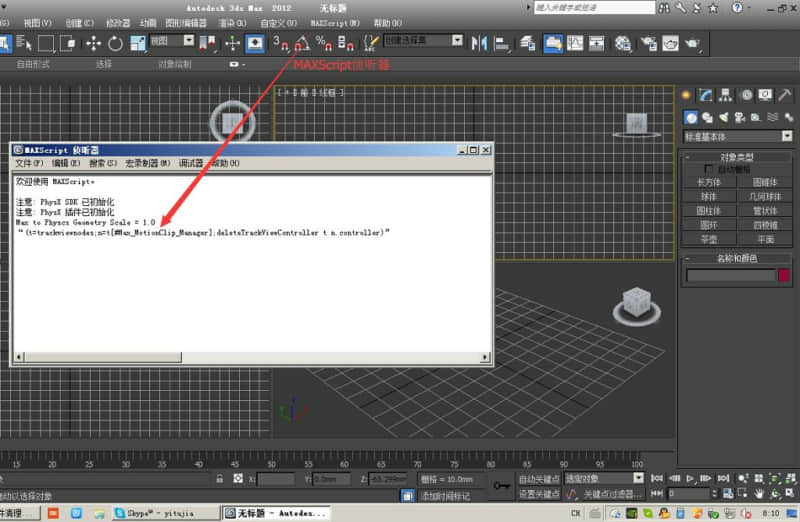Open the named selection sets dropdown
The height and width of the screenshot is (522, 800).
coord(458,40)
